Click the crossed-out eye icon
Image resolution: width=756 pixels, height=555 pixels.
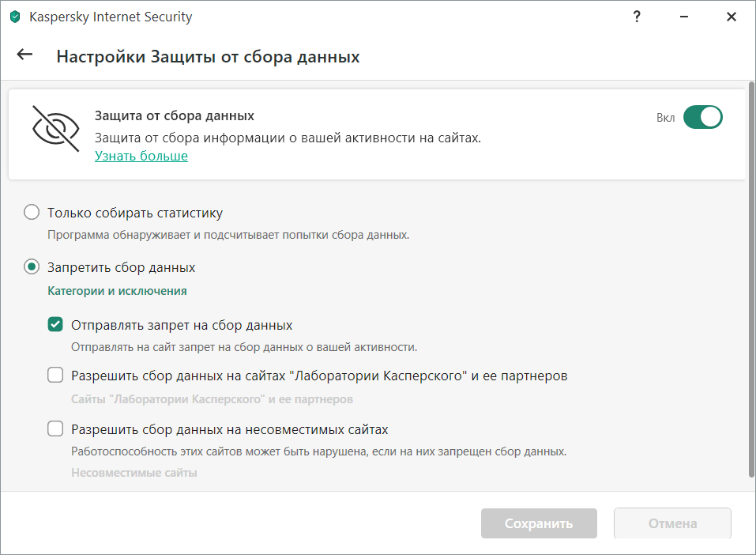55,128
